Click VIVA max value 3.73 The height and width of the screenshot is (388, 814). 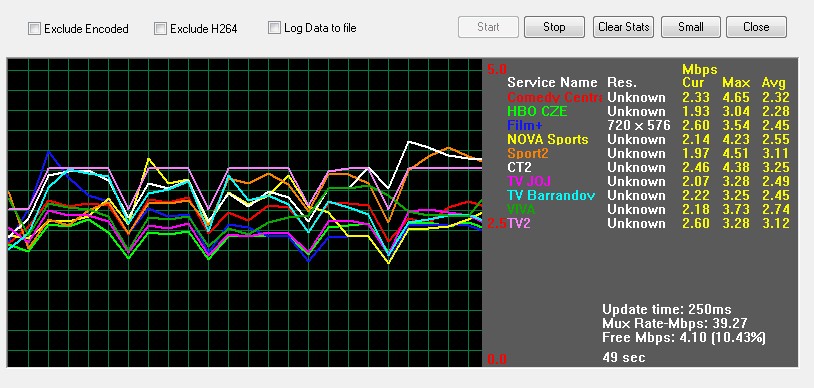[736, 209]
